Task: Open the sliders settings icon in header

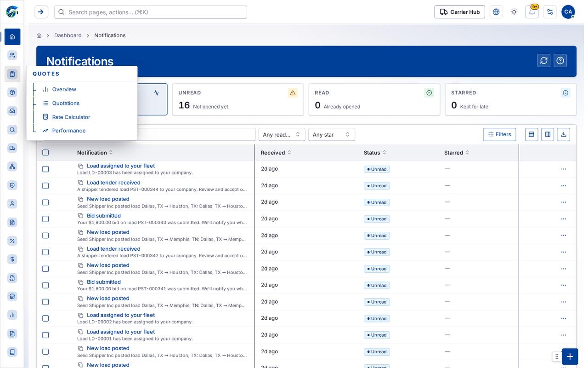Action: tap(550, 12)
